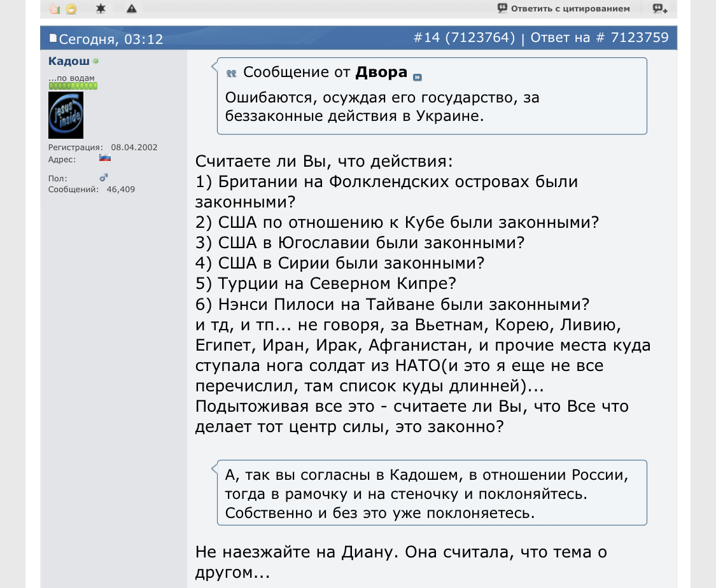Click the thumbs-up like icon
Image resolution: width=716 pixels, height=588 pixels.
(55, 8)
